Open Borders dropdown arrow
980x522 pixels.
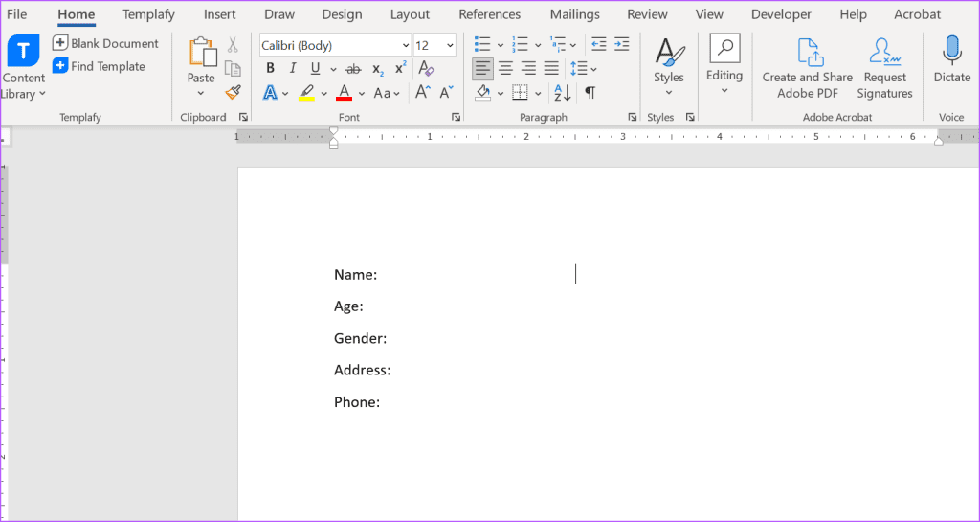[538, 94]
